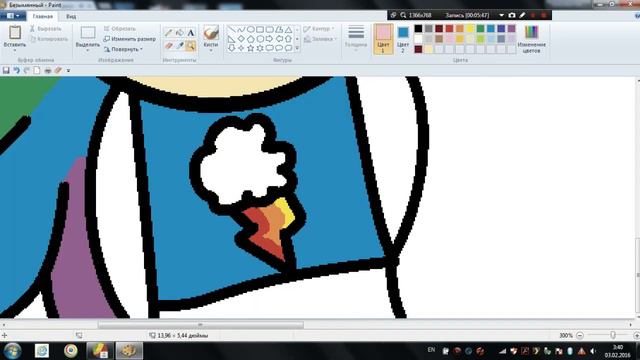Expand the shapes gallery more arrow
Image resolution: width=640 pixels, height=360 pixels.
(297, 48)
